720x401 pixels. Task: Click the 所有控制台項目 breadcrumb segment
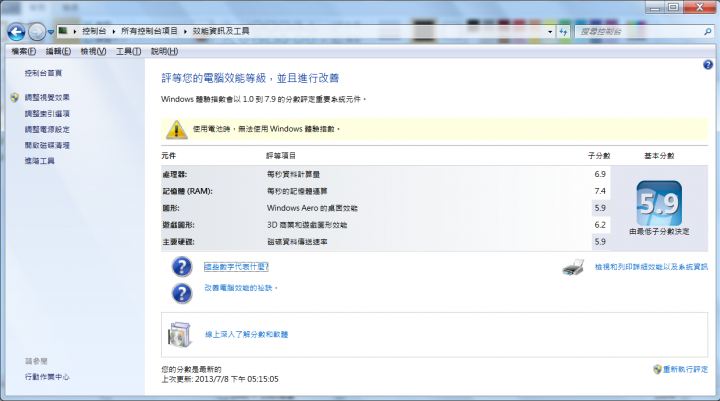[149, 31]
